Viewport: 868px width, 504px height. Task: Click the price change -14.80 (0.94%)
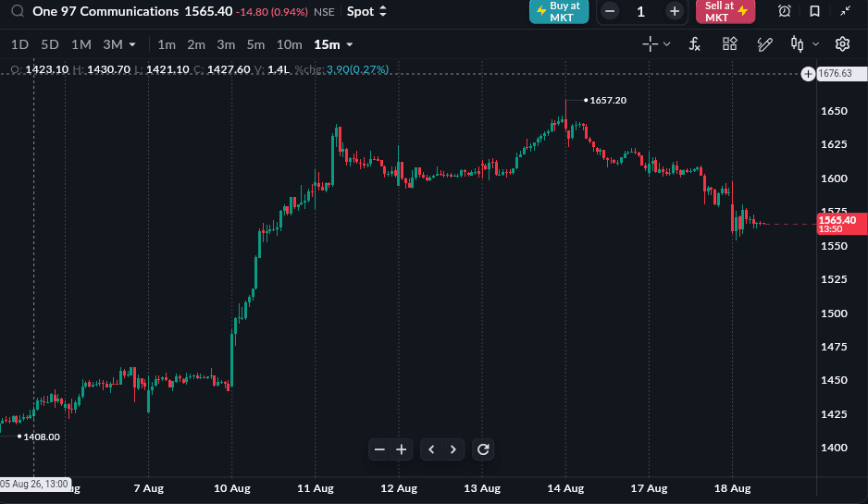tap(272, 12)
